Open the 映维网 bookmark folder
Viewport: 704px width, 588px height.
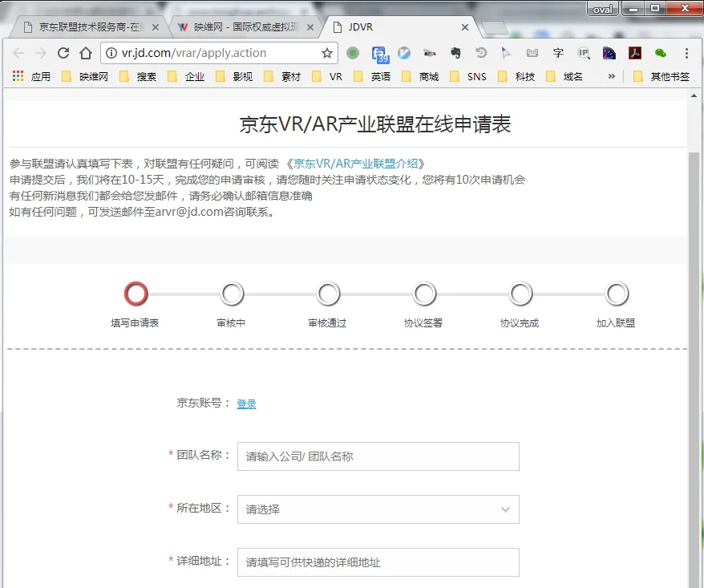pos(85,77)
